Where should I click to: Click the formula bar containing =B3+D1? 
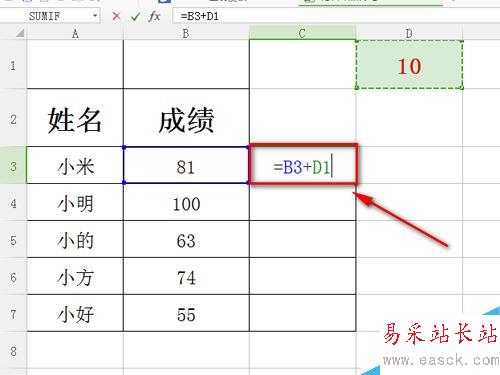tap(335, 16)
